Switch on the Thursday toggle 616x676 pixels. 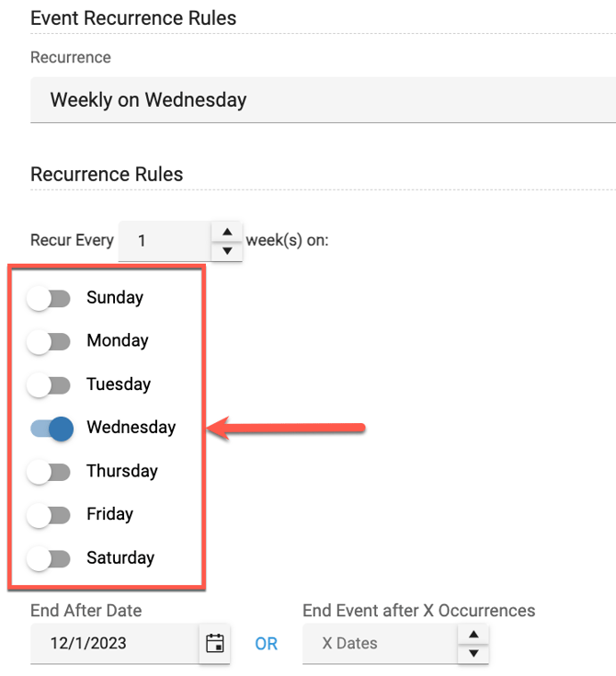point(49,472)
